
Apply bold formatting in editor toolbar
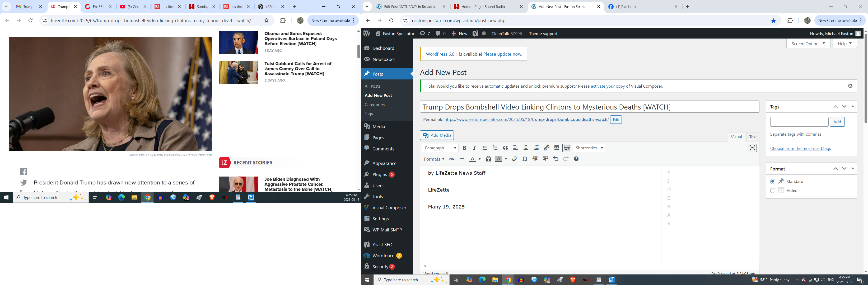point(464,148)
